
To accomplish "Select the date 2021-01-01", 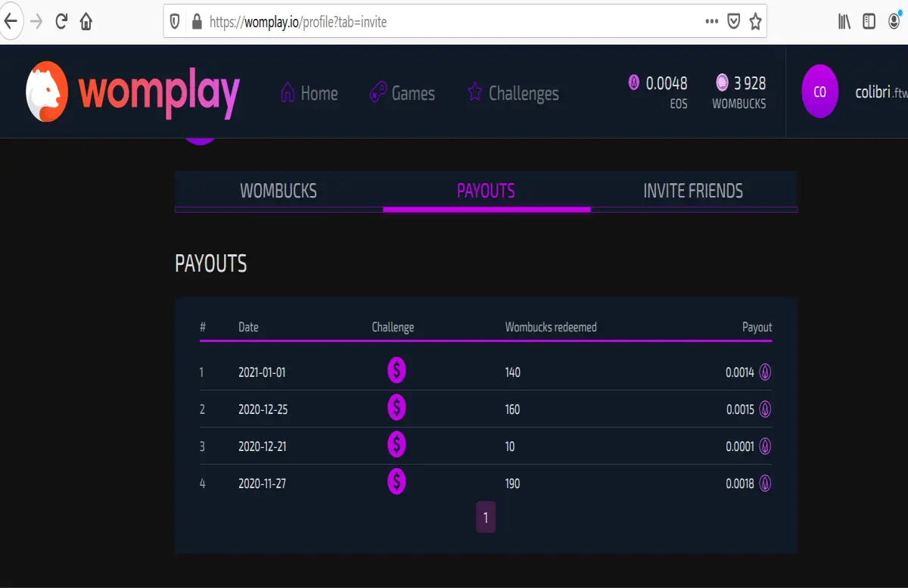I will coord(262,372).
